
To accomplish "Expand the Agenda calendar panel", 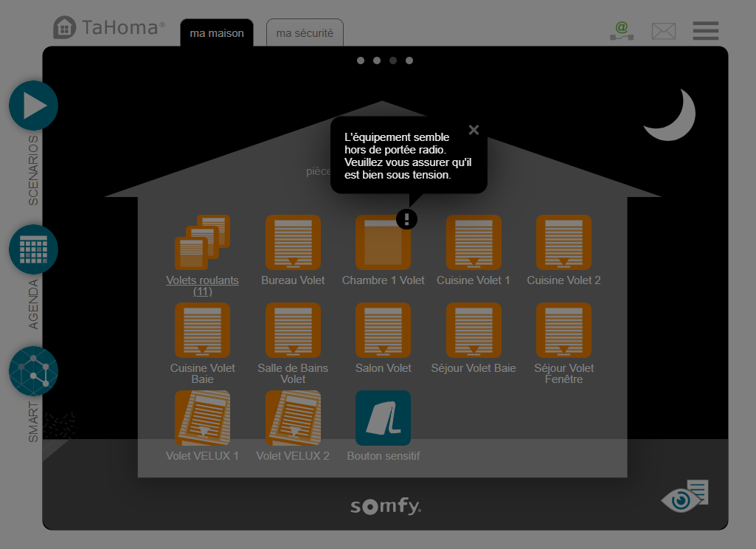I will (33, 249).
